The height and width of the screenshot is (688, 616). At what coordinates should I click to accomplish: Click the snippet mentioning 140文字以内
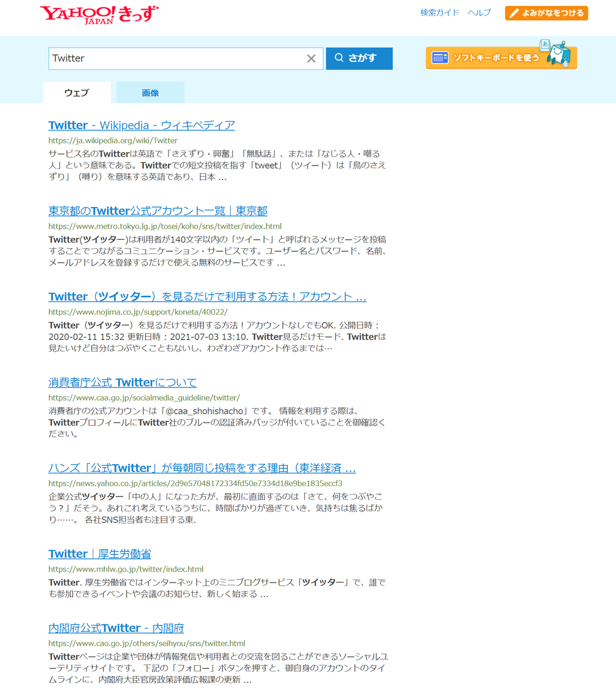coord(217,251)
